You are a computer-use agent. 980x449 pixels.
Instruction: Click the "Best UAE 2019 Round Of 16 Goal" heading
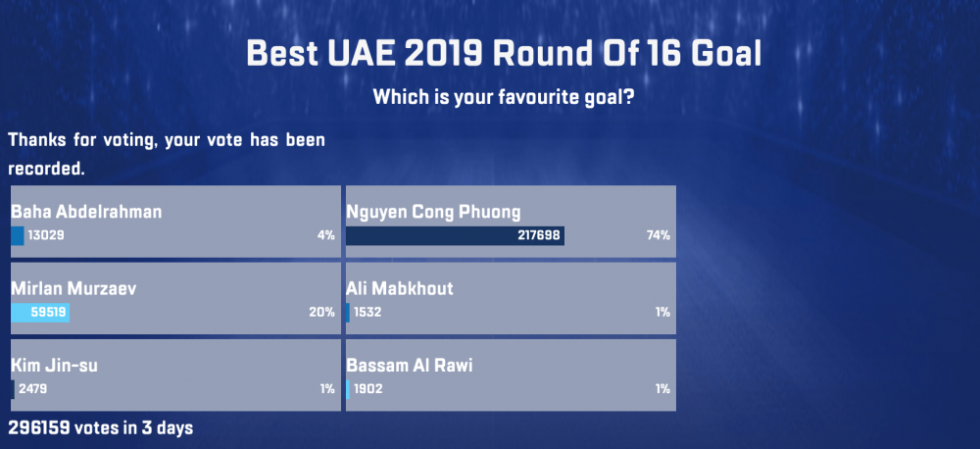503,53
